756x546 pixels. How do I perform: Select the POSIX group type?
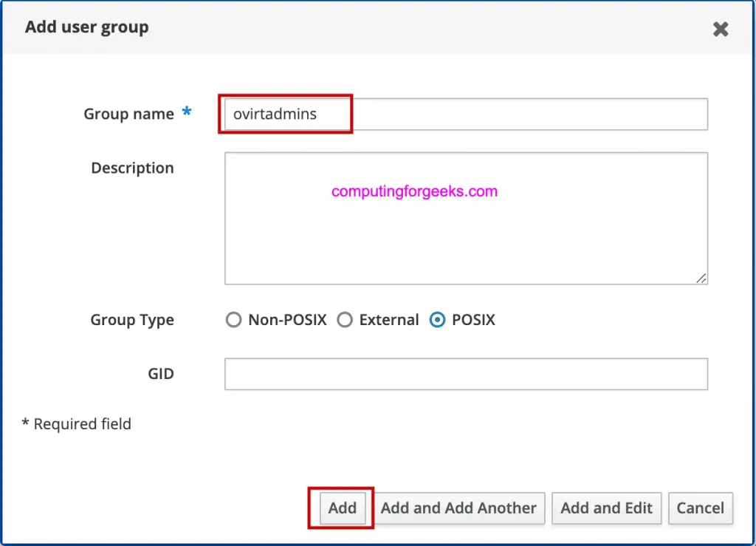[x=437, y=320]
